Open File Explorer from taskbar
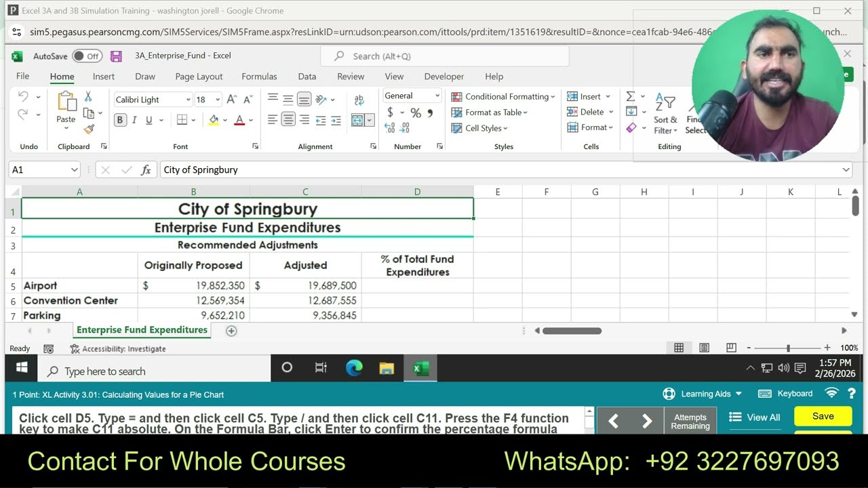This screenshot has width=868, height=488. [387, 368]
